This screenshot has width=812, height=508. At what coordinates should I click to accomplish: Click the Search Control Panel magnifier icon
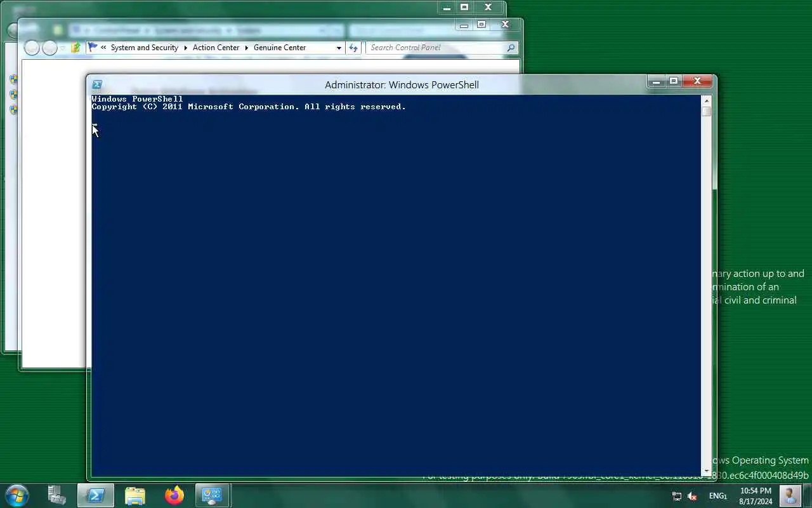[x=511, y=48]
